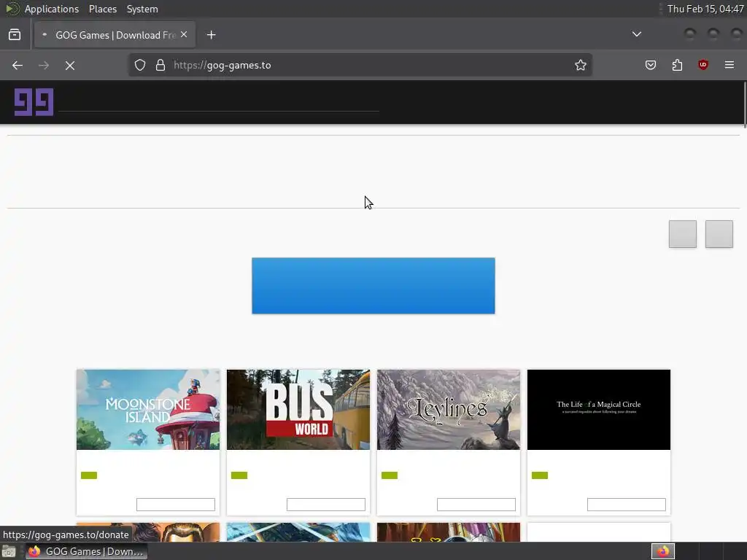Open the Extensions puzzle icon
Image resolution: width=747 pixels, height=560 pixels.
(677, 65)
